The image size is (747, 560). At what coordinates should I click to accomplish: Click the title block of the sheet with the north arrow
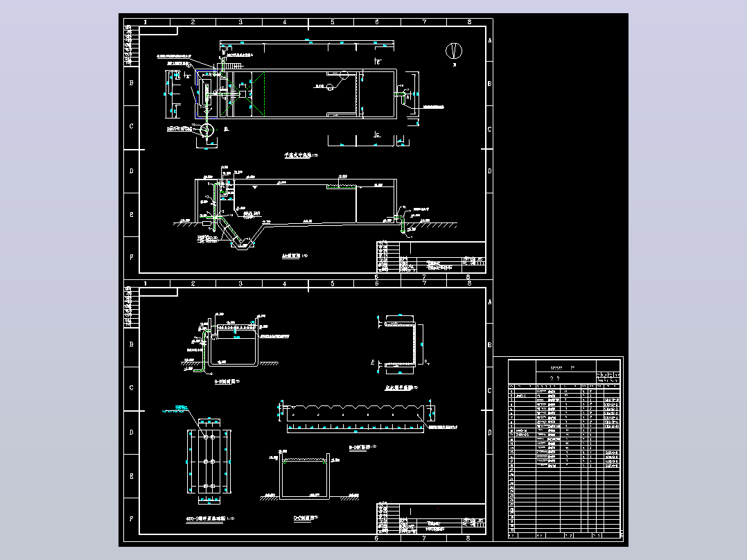431,257
